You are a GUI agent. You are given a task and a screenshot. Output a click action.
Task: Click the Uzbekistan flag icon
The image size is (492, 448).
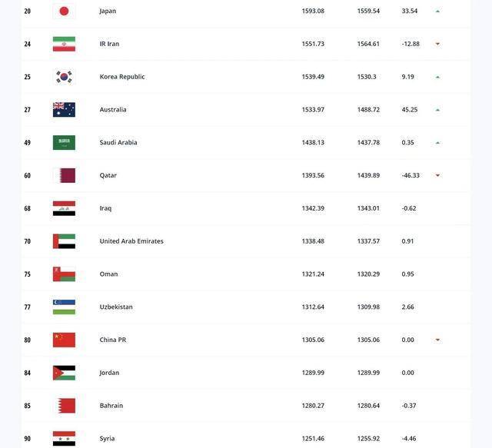(x=64, y=307)
